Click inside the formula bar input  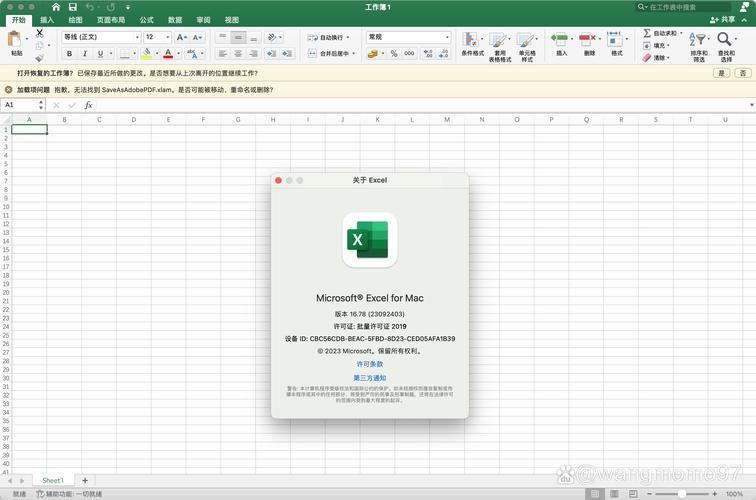click(422, 105)
